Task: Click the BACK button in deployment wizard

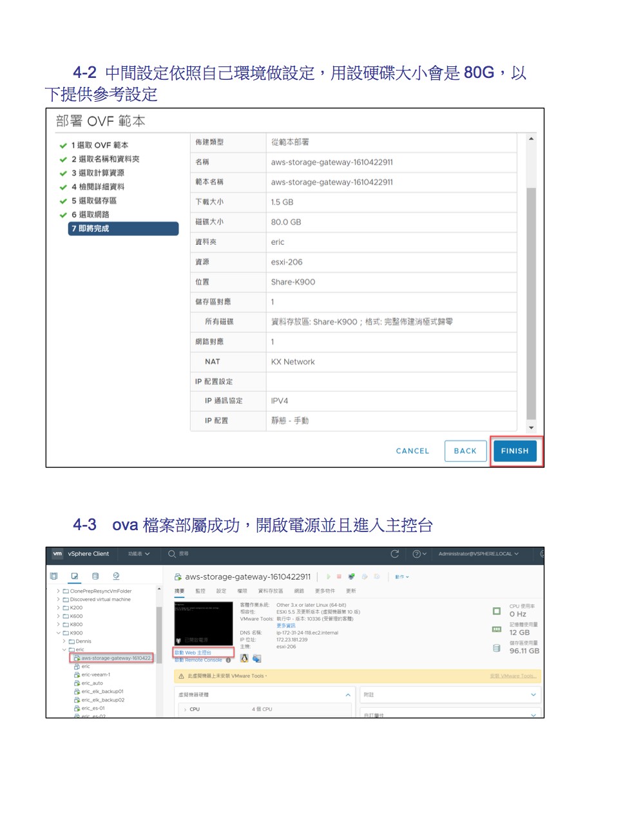Action: point(465,451)
